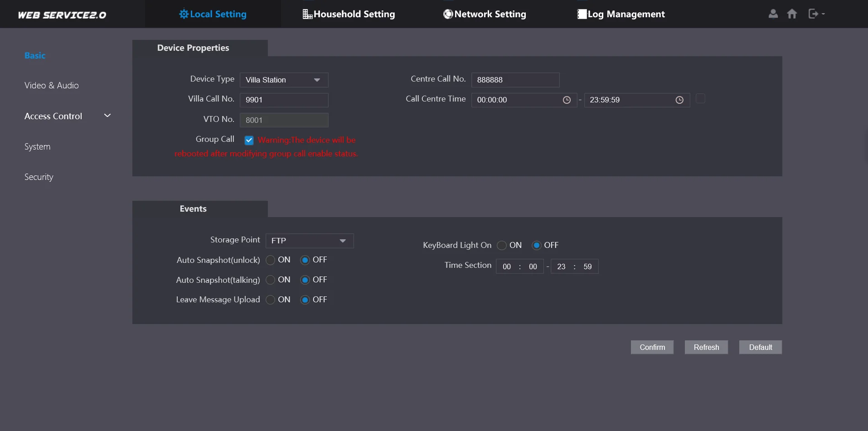This screenshot has width=868, height=431.
Task: Turn KeyBoard Light On to OFF
Action: 537,246
